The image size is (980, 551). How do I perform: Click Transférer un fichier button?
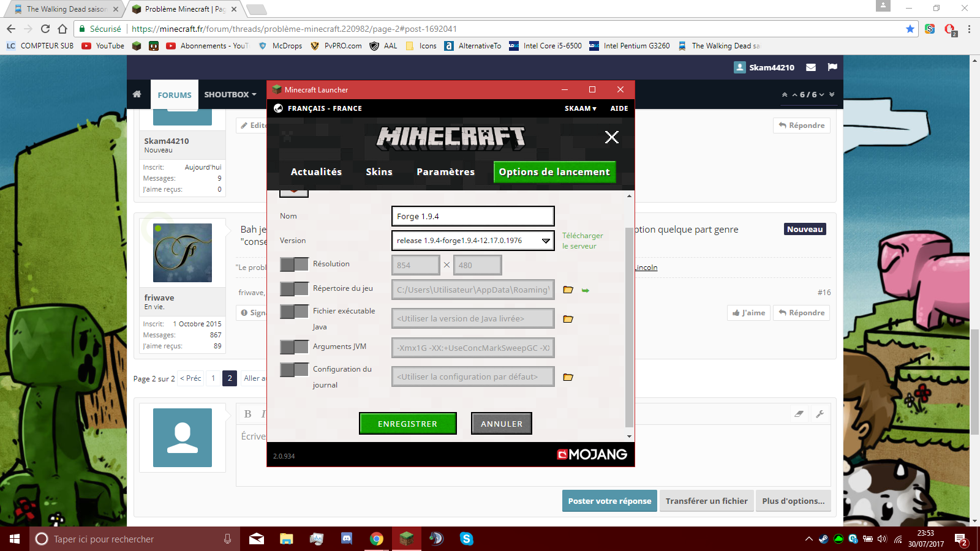706,501
